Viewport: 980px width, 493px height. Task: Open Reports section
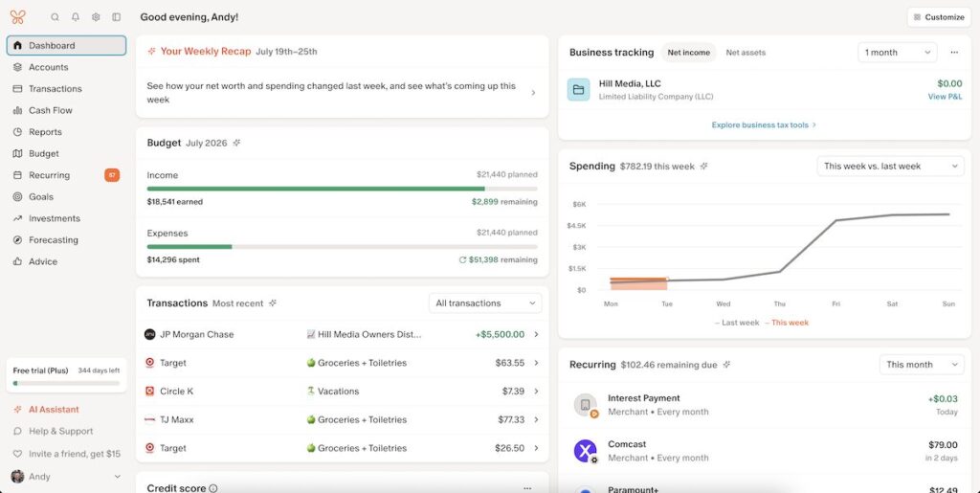[x=66, y=132]
